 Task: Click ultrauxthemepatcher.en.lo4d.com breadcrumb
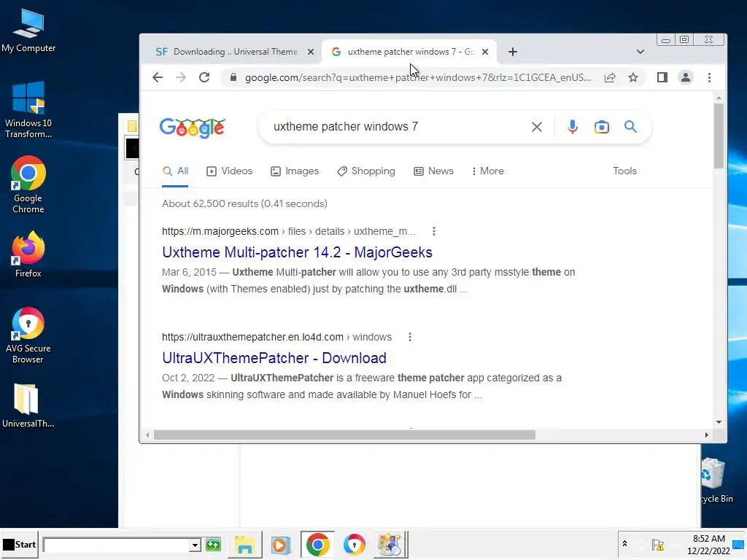(x=276, y=337)
